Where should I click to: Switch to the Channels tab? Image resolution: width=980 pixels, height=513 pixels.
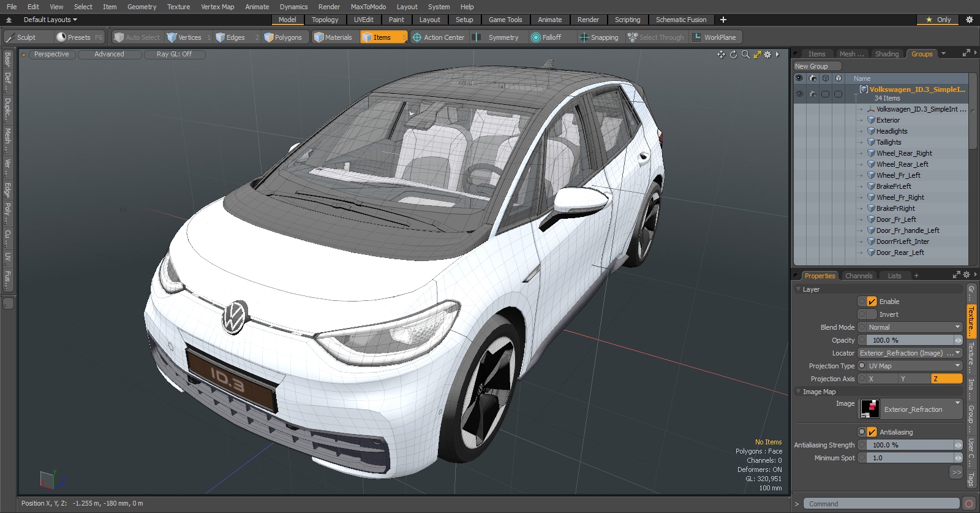(859, 276)
